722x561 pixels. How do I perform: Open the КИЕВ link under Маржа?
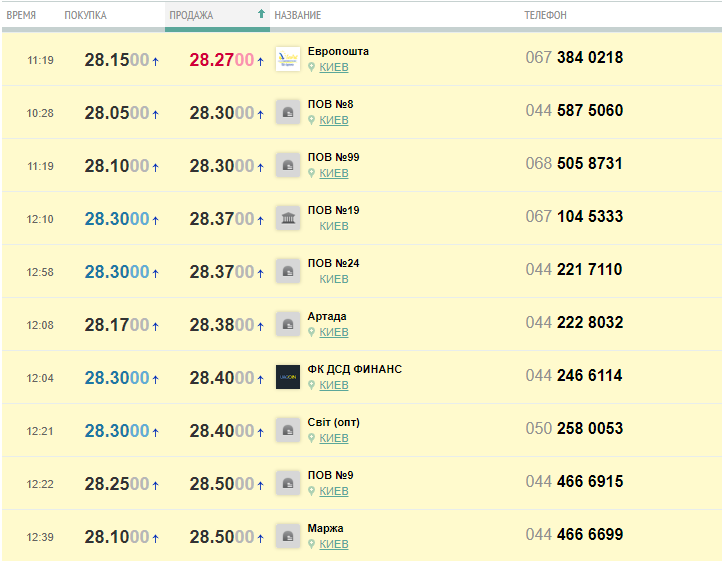(334, 544)
